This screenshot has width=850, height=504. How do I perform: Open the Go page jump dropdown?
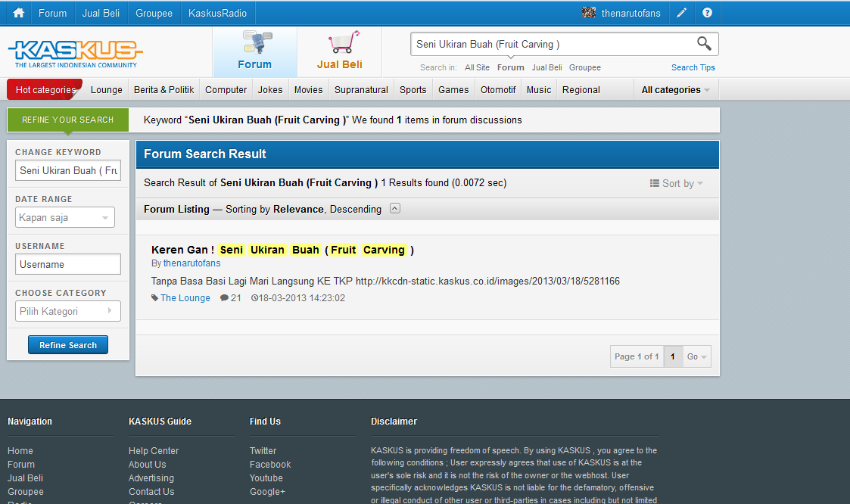696,356
